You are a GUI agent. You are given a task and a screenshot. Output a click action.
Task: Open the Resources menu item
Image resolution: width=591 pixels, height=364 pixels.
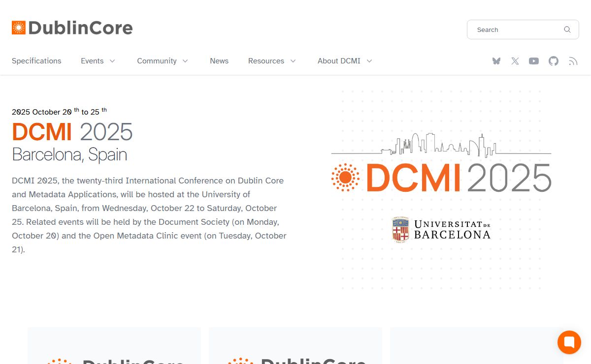click(266, 61)
